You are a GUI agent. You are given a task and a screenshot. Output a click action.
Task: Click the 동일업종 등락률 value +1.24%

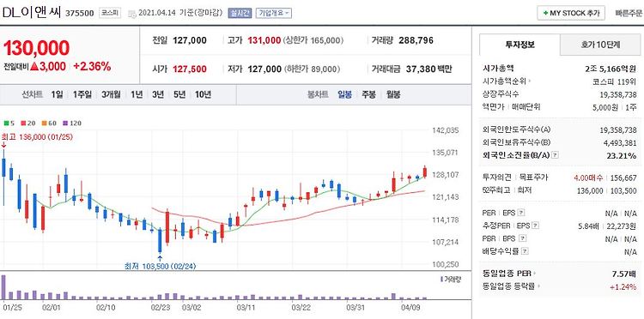(623, 286)
